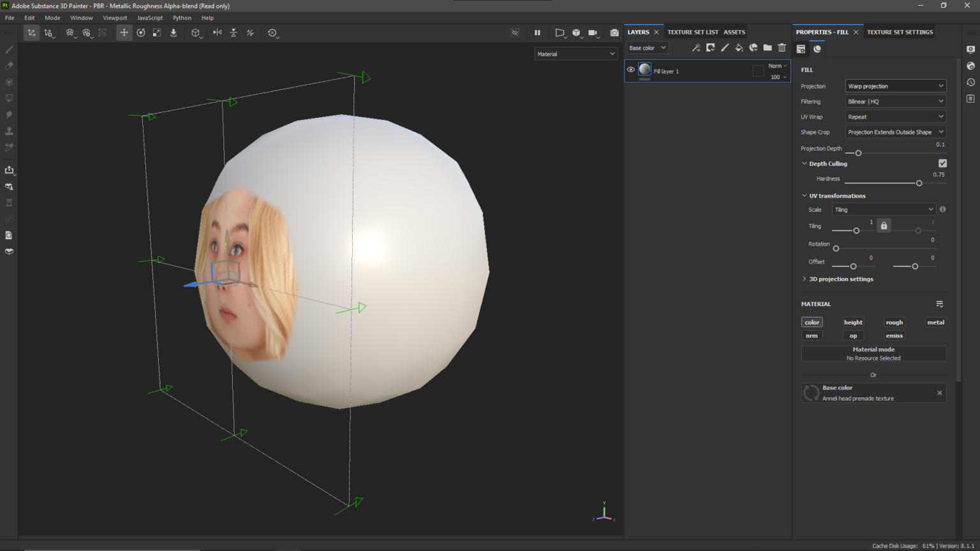Add a fill layer from the Layers panel
The width and height of the screenshot is (980, 551).
point(739,47)
